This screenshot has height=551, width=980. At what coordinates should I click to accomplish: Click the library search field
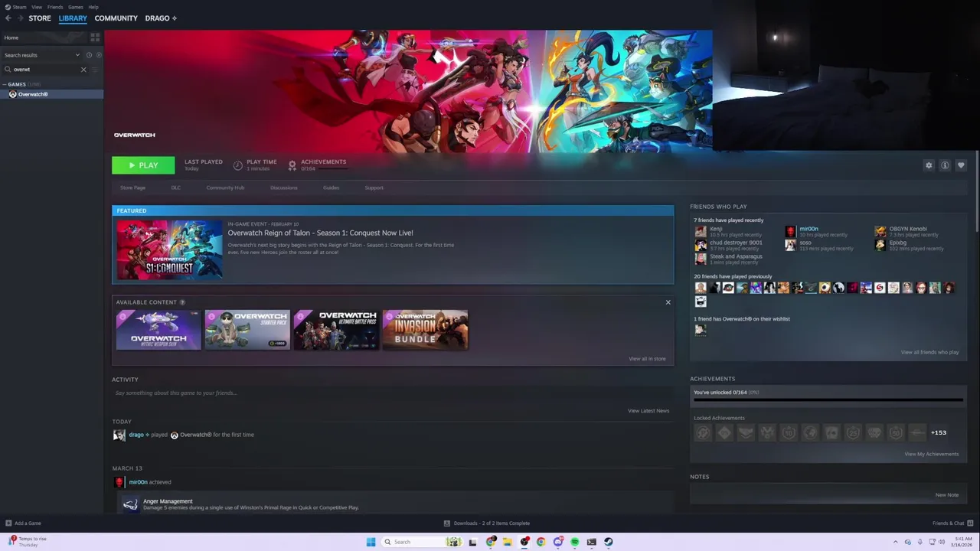[46, 70]
